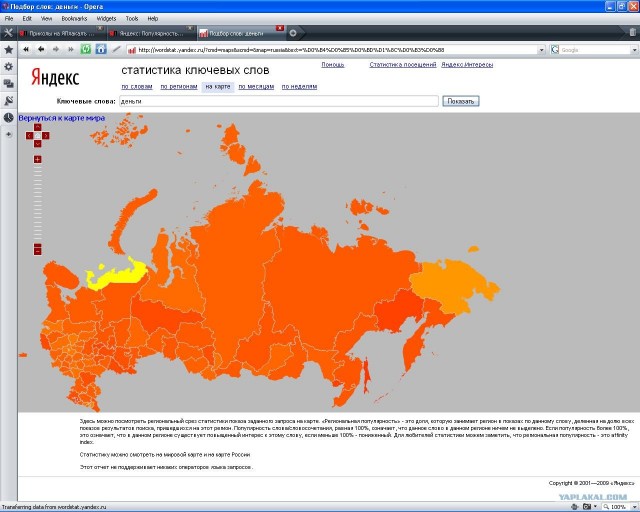Open the sidebar Windows panel icon
The height and width of the screenshot is (512, 640).
8,84
